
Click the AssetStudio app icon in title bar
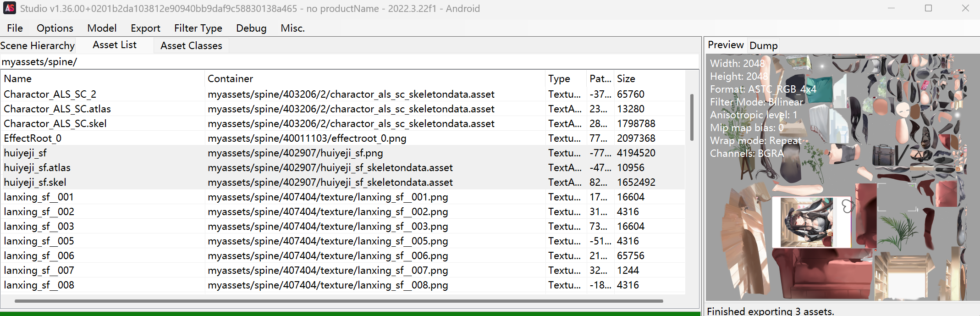click(10, 8)
